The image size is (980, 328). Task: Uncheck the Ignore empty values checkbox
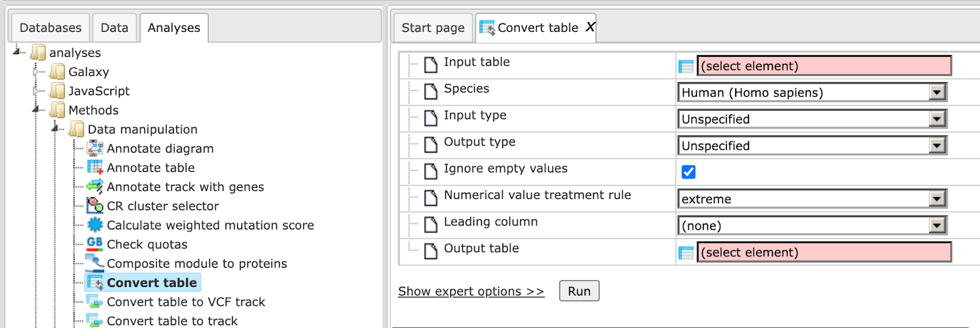tap(688, 172)
